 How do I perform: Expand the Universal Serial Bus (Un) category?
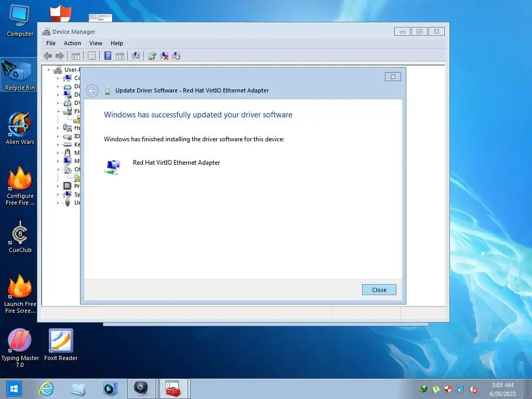(x=58, y=203)
